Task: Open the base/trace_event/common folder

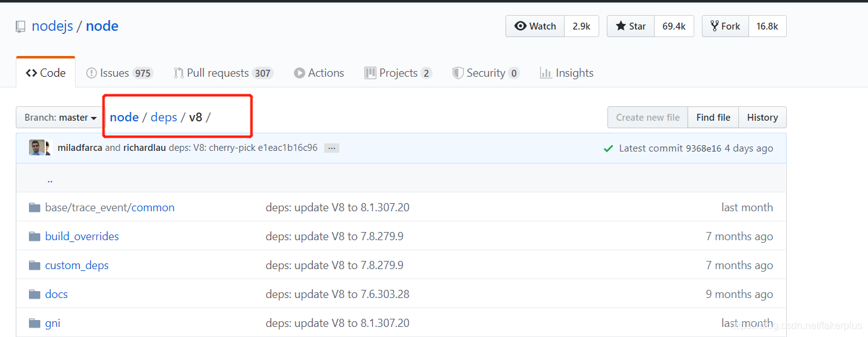Action: pyautogui.click(x=110, y=207)
